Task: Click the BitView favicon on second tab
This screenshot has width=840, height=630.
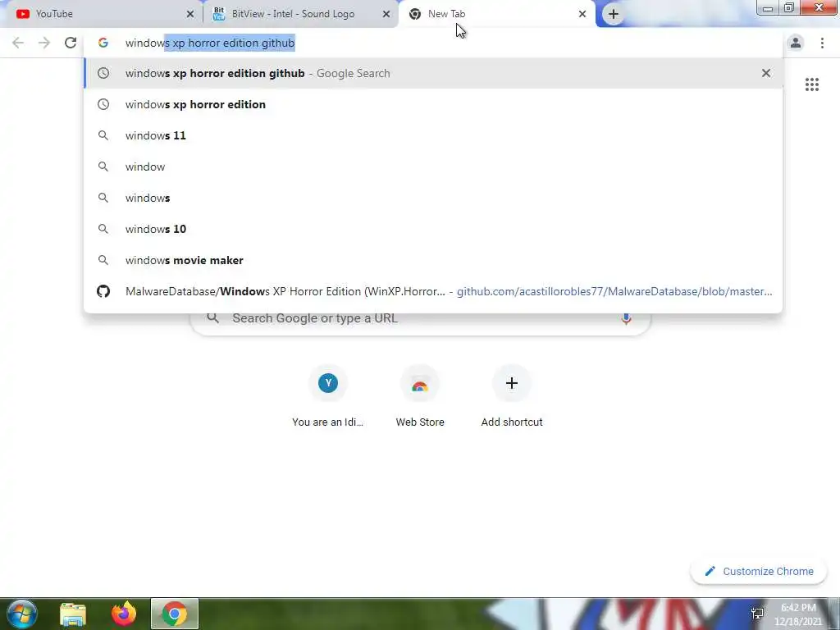Action: [218, 14]
